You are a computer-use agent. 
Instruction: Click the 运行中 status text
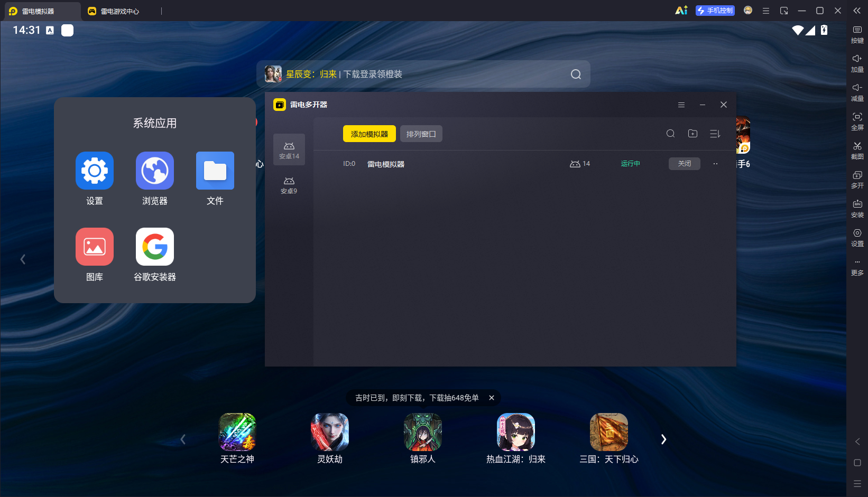point(631,164)
